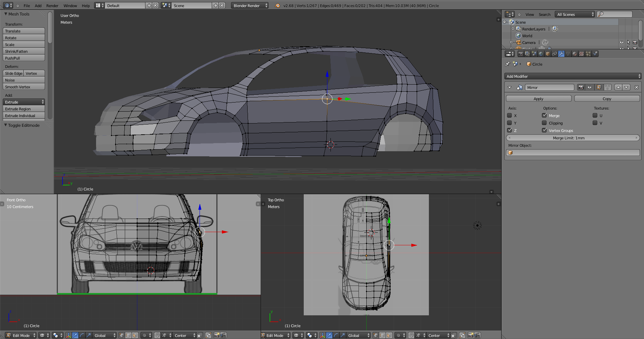Enable the Clipping option checkbox
Viewport: 644px width, 339px height.
pyautogui.click(x=544, y=123)
